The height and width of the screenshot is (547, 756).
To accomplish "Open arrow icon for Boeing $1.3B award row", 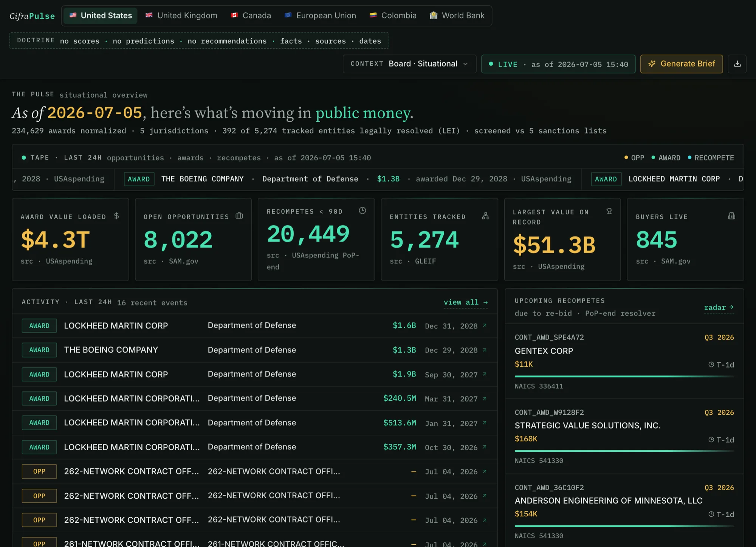I will tap(485, 350).
